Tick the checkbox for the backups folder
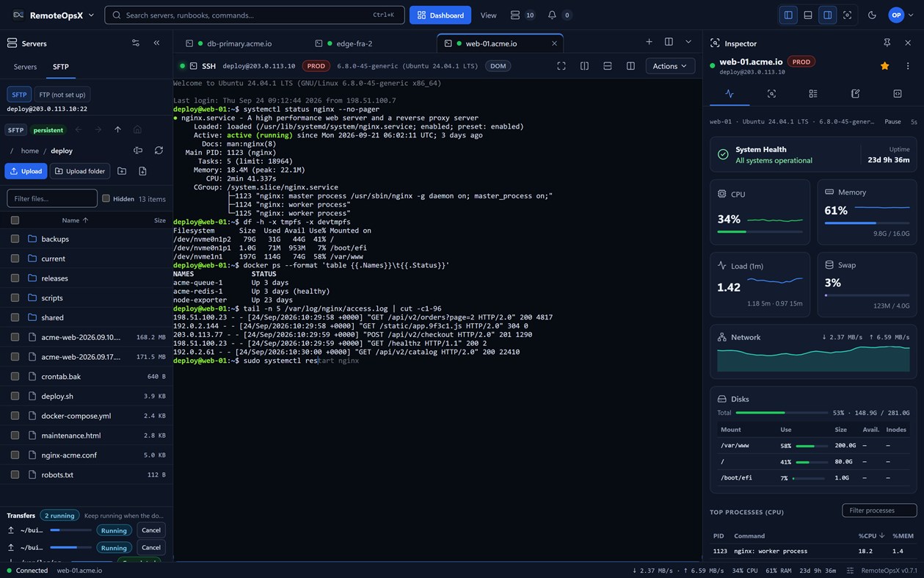Viewport: 924px width, 578px height. (x=15, y=239)
